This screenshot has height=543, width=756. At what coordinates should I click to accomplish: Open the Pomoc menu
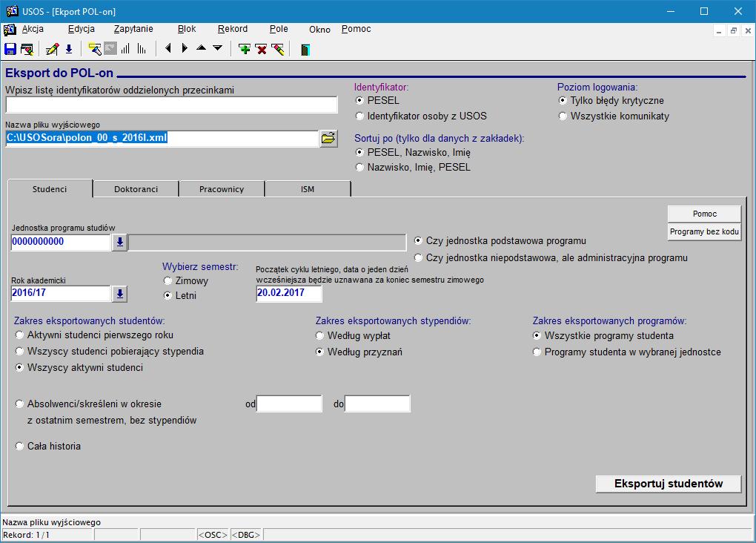[357, 29]
